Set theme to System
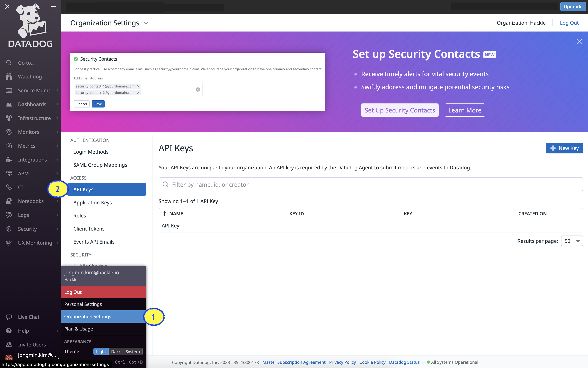The width and height of the screenshot is (588, 368). click(x=132, y=351)
